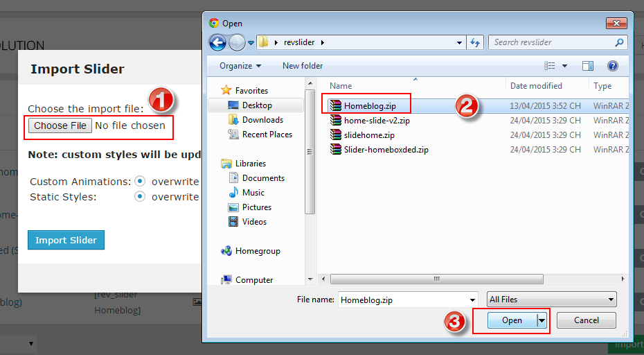The width and height of the screenshot is (644, 355).
Task: Click the change view icon
Action: click(551, 66)
